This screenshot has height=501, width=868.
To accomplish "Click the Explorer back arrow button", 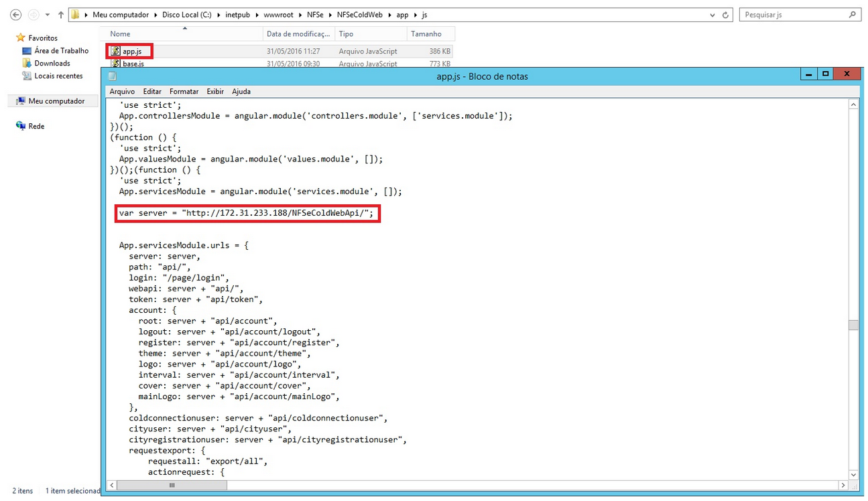I will (x=16, y=15).
